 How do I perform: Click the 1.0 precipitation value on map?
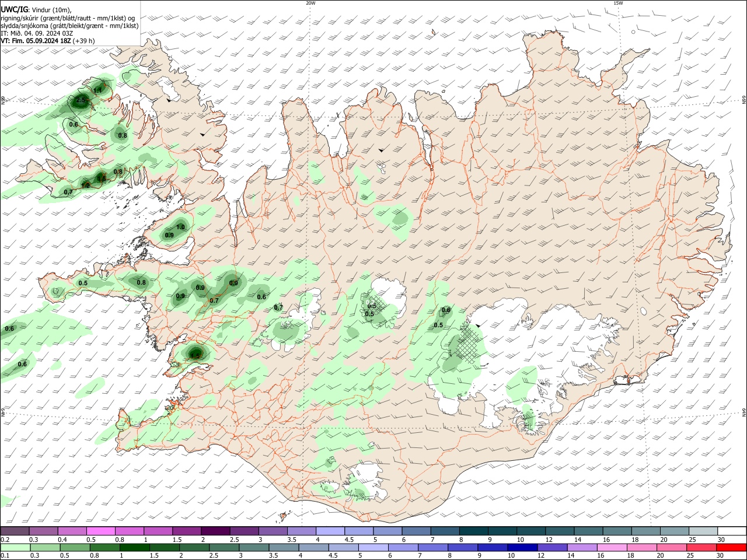tap(180, 227)
